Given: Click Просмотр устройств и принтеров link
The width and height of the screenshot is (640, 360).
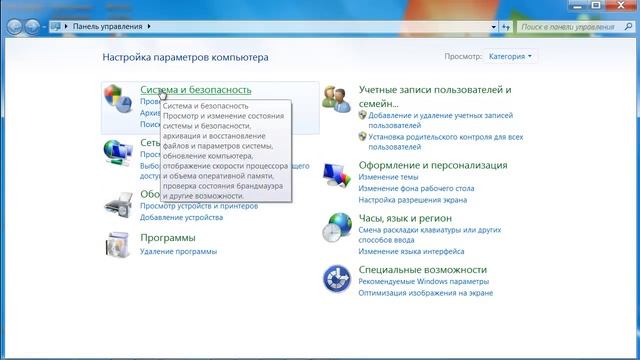Looking at the screenshot, I should pyautogui.click(x=199, y=206).
